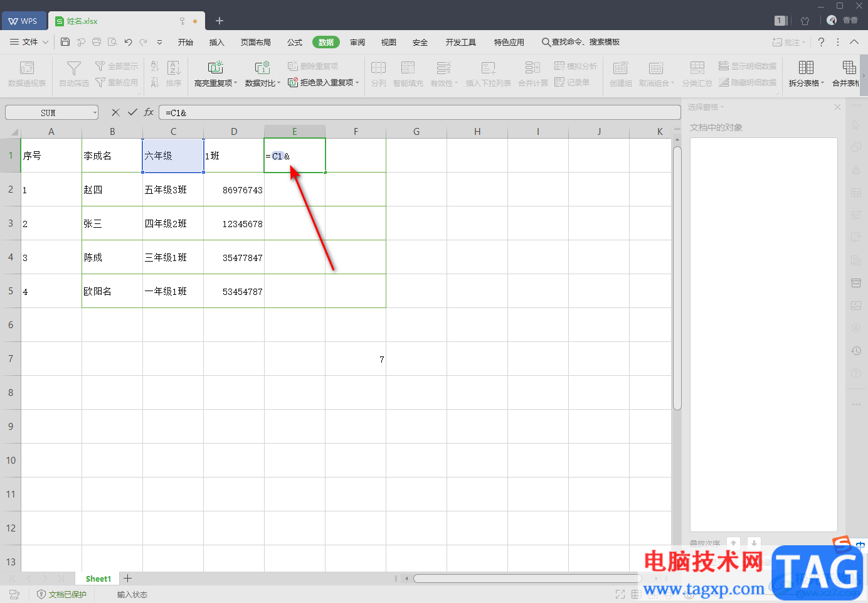
Task: Click 重新应用 filter option
Action: 117,82
